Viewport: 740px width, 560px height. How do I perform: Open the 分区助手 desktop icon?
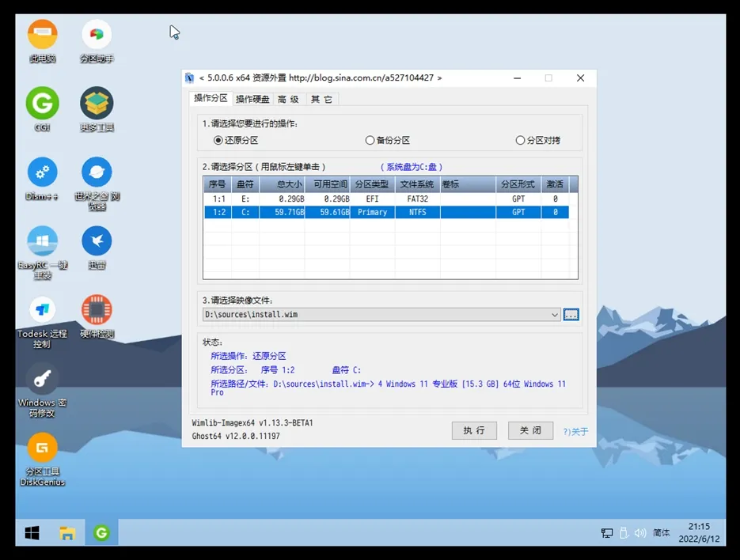(97, 36)
